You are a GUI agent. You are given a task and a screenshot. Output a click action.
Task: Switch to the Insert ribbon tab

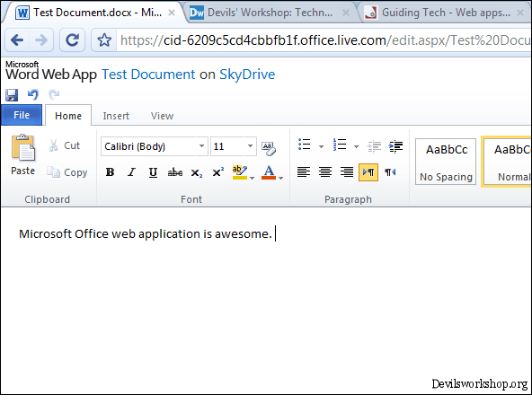(x=116, y=116)
